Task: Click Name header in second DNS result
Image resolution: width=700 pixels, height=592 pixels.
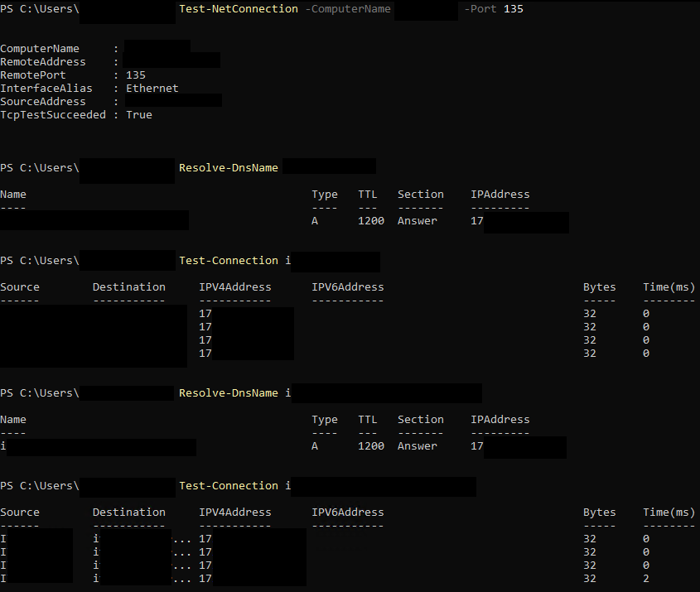Action: tap(13, 420)
